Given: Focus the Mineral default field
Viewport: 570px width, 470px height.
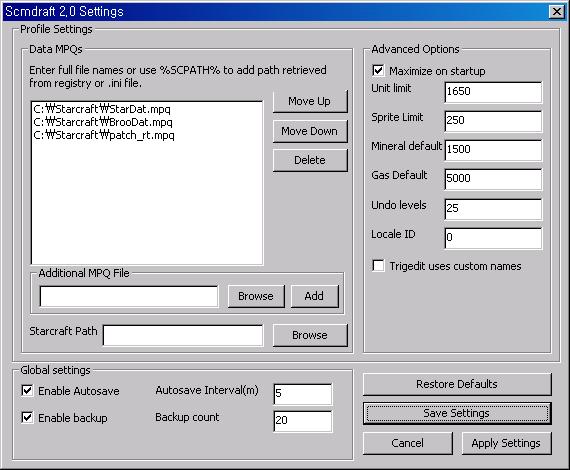Looking at the screenshot, I should tap(493, 150).
